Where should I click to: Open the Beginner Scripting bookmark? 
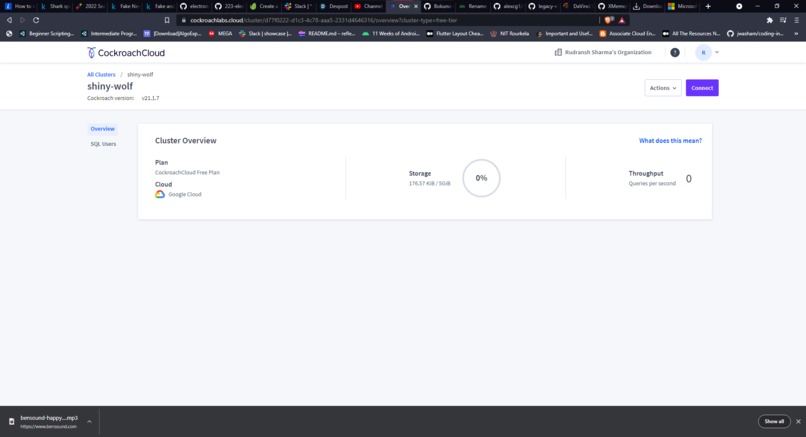tap(47, 33)
